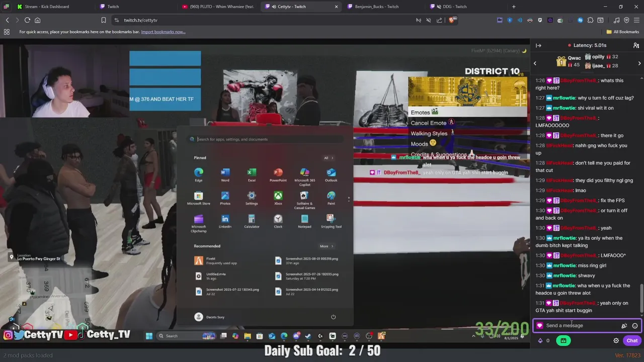Screen dimensions: 644x362
Task: Switch to the PLUTO - Whim Whamiee tab
Action: tap(220, 7)
